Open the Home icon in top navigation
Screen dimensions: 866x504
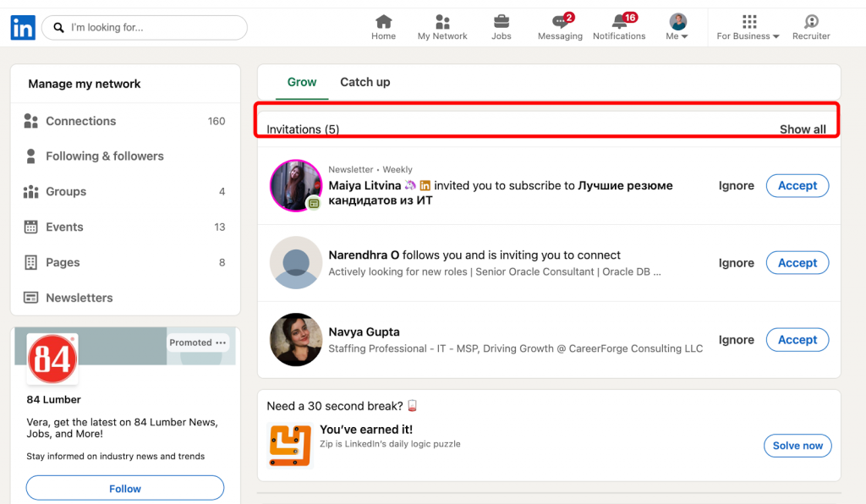383,25
